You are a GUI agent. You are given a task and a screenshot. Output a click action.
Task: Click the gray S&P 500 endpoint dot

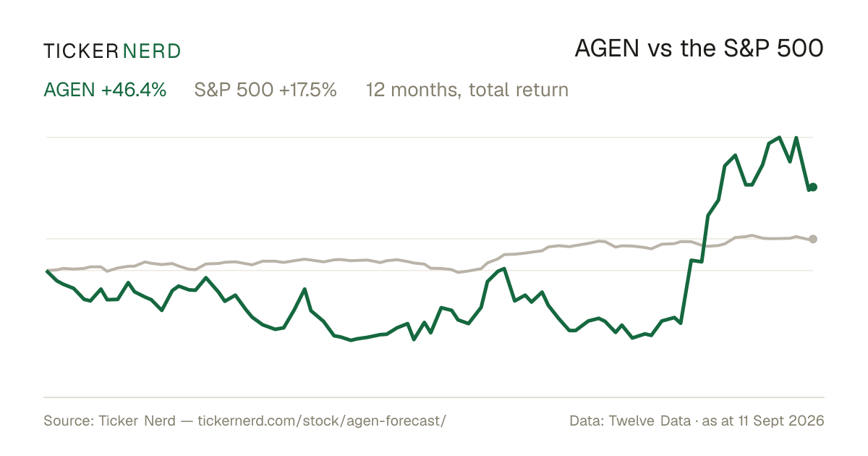[x=813, y=239]
